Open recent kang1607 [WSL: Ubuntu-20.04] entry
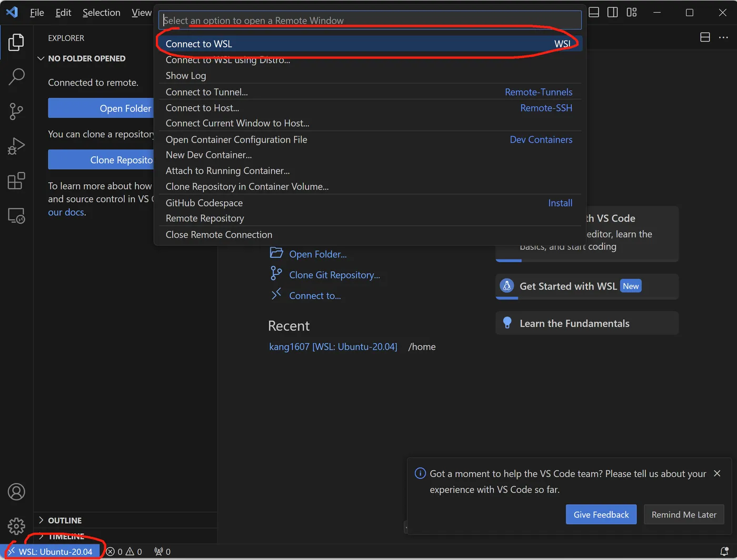737x560 pixels. point(333,347)
